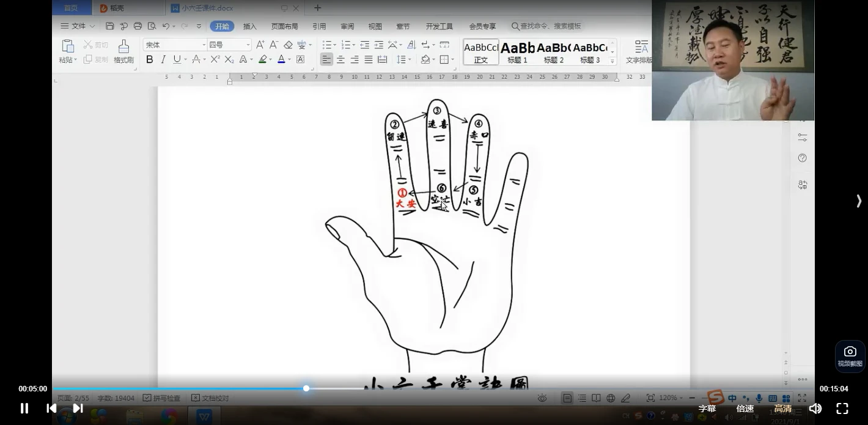Undo the last action

coord(166,26)
